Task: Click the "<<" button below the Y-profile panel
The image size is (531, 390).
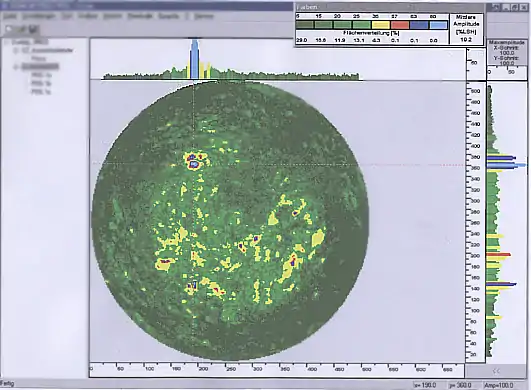Action: pyautogui.click(x=496, y=371)
